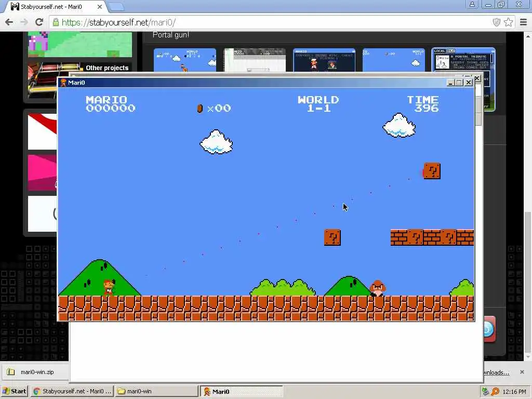Click the browser page vertical scrollbar
The width and height of the screenshot is (532, 399).
tap(528, 283)
